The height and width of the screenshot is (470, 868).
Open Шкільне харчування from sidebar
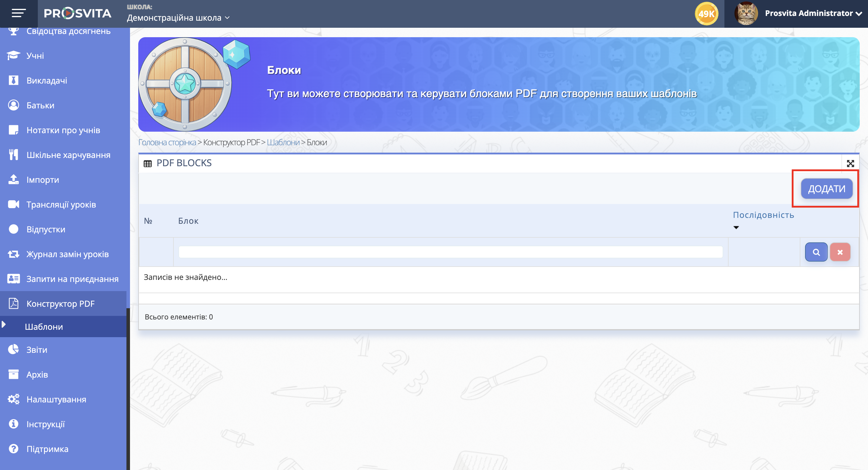[x=68, y=155]
